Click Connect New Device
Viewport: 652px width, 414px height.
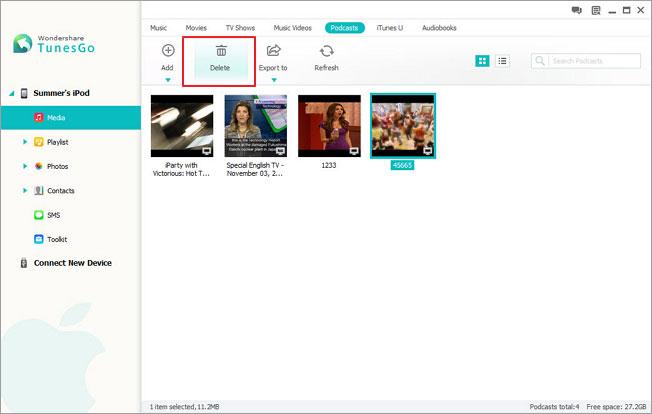[x=73, y=263]
